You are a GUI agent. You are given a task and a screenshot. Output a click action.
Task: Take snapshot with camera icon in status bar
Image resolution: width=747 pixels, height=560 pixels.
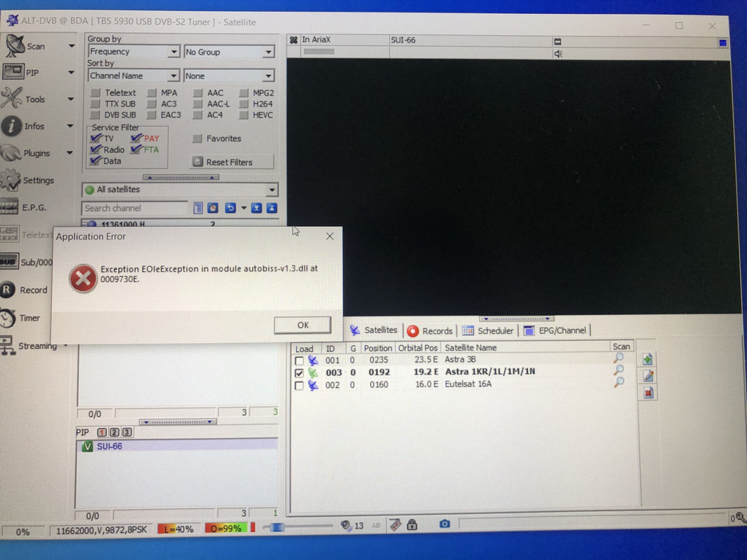(x=445, y=524)
